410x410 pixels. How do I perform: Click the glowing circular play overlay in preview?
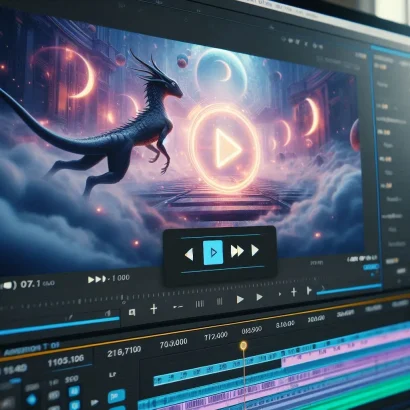[224, 148]
